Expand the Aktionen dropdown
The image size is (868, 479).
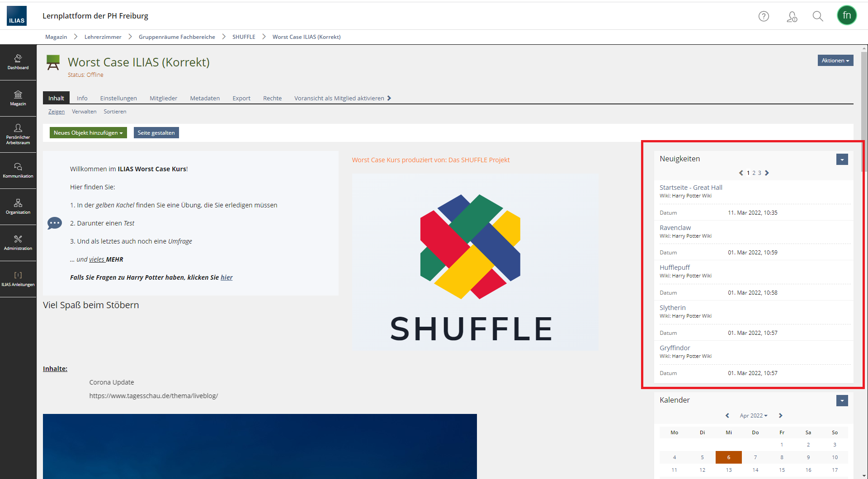835,61
